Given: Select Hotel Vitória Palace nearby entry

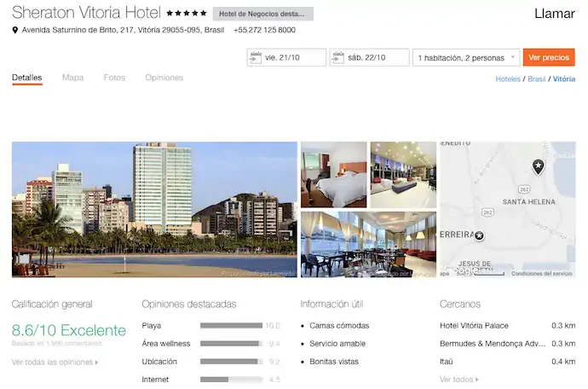Looking at the screenshot, I should pos(507,326).
